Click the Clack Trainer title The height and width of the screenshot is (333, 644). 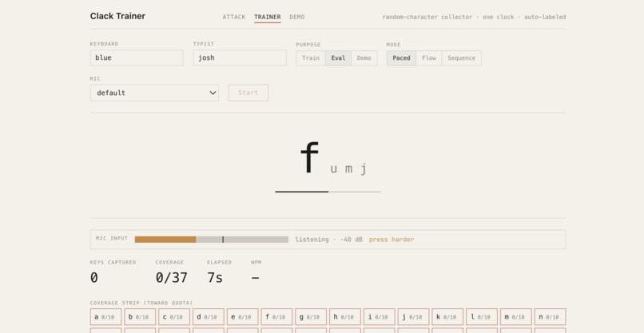(x=117, y=16)
